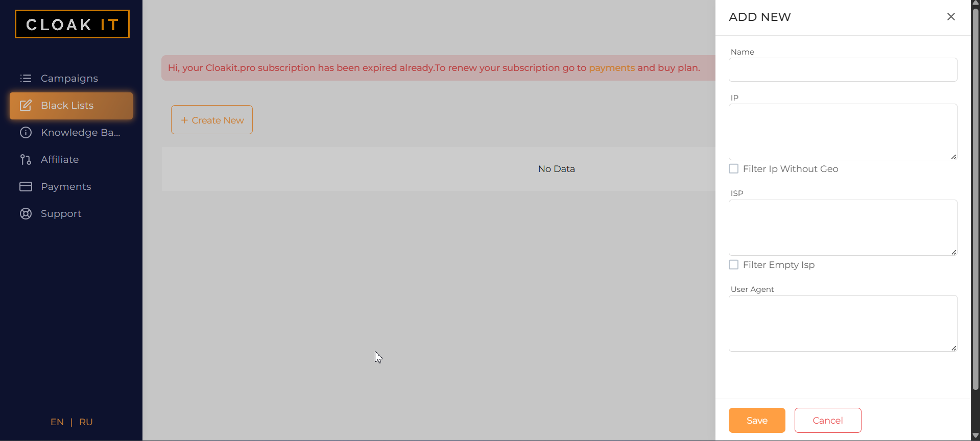
Task: Click the Affiliate branch icon
Action: point(26,160)
